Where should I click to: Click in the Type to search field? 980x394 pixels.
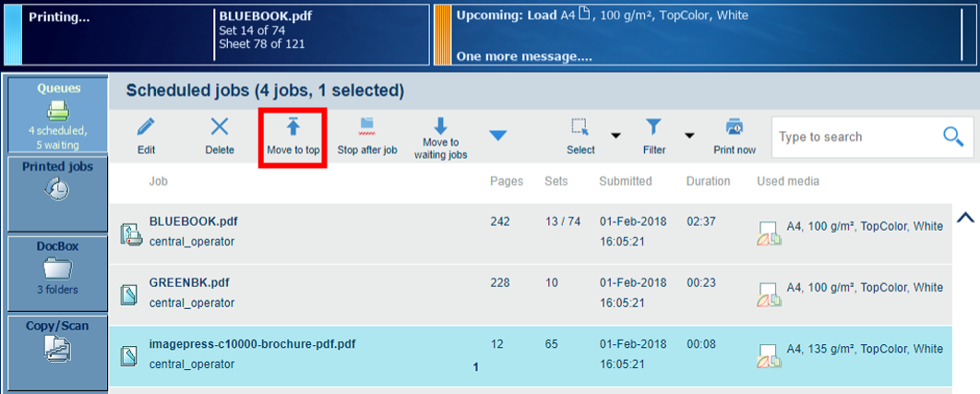(x=854, y=137)
